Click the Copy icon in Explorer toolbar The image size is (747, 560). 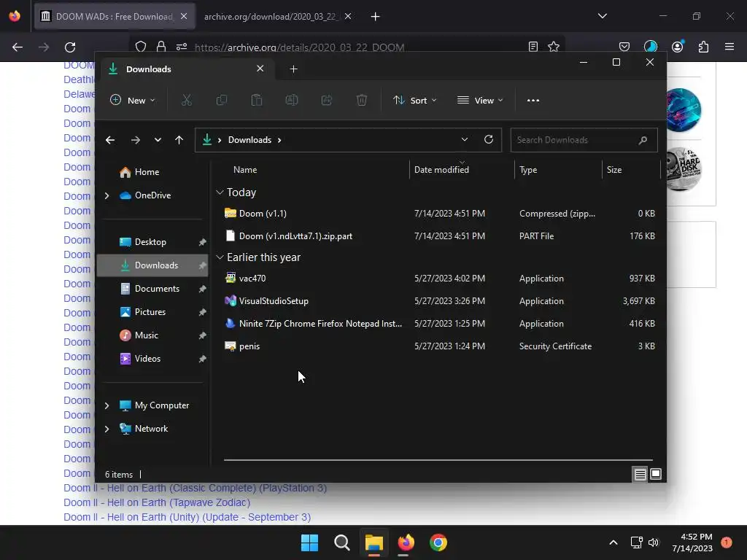click(x=222, y=100)
